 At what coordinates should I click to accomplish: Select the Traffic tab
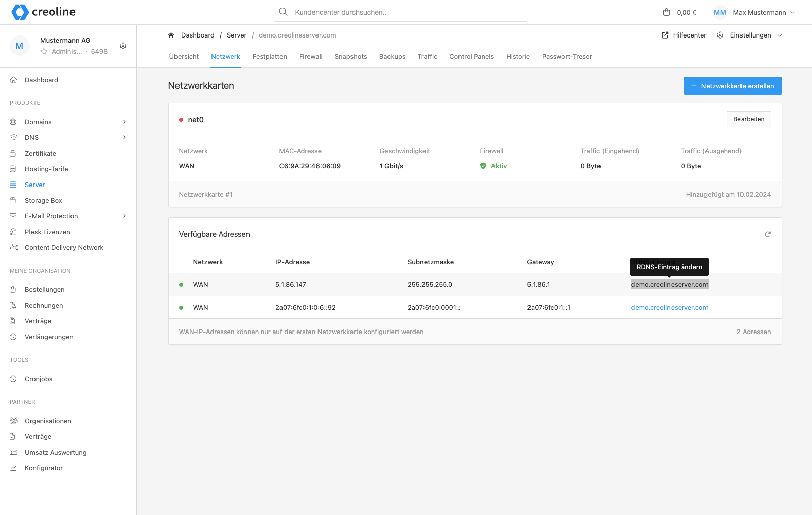pyautogui.click(x=428, y=57)
